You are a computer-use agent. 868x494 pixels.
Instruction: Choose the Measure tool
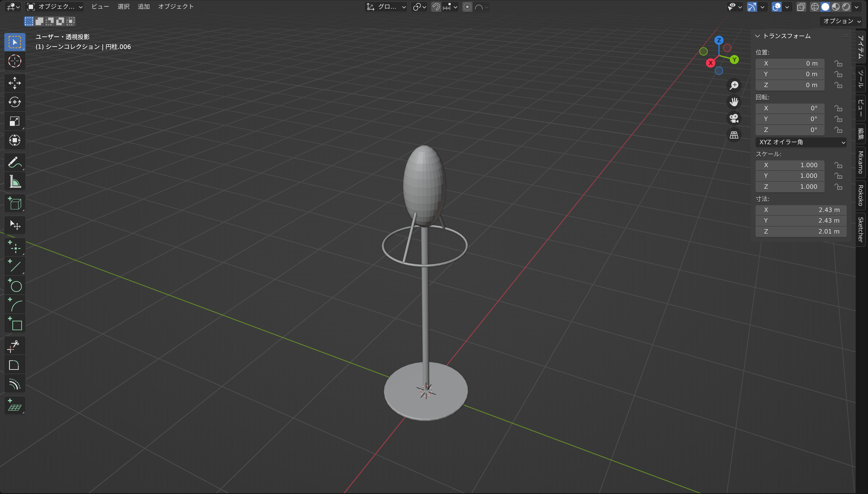coord(14,181)
